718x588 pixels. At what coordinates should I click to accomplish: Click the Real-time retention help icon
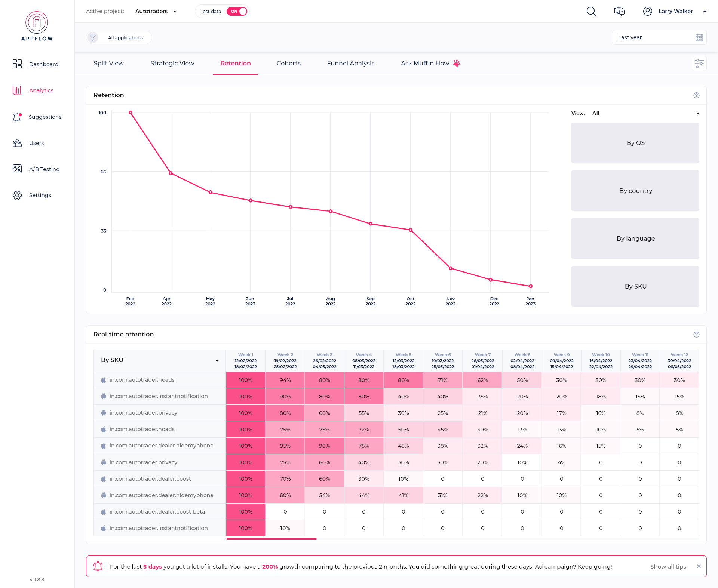click(696, 335)
